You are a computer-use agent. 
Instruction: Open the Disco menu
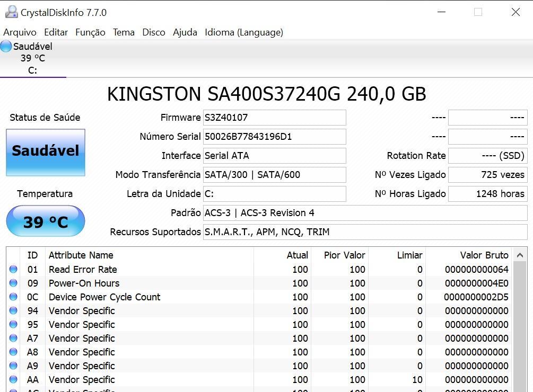[x=154, y=32]
